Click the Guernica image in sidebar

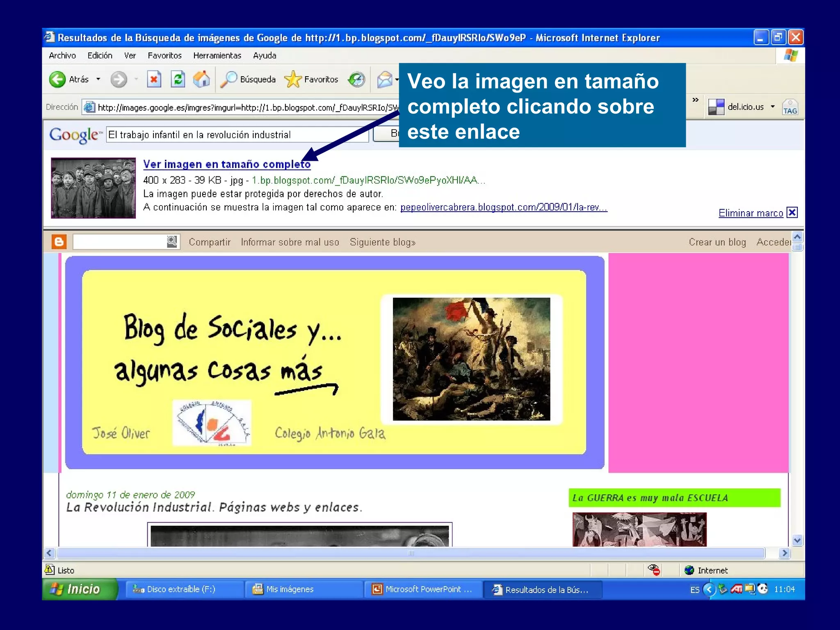pyautogui.click(x=639, y=529)
